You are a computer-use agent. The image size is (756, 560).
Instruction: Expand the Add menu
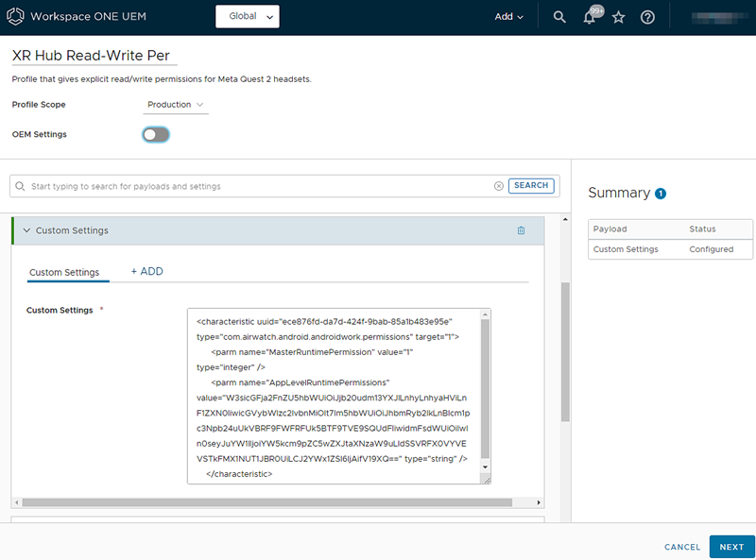[508, 17]
